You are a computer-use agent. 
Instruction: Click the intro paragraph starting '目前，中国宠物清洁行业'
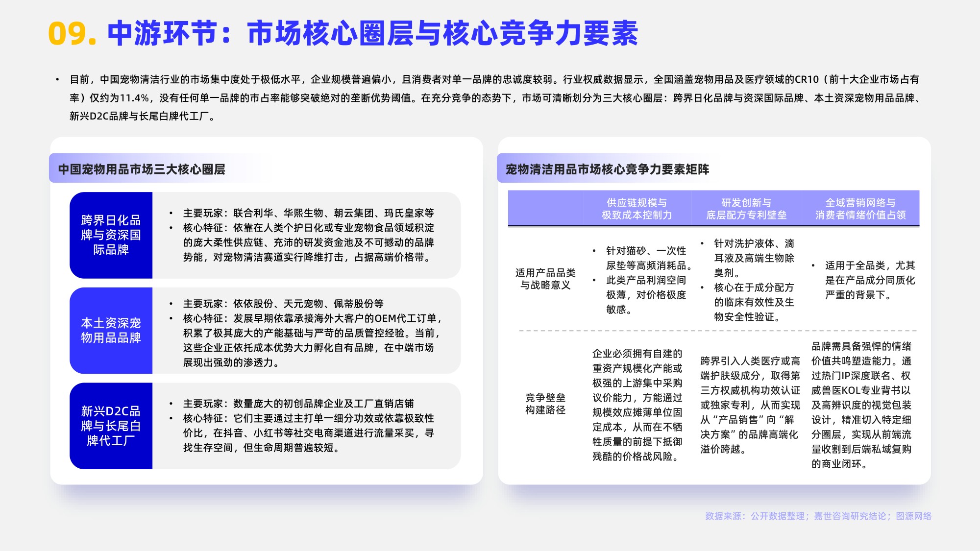pyautogui.click(x=496, y=97)
